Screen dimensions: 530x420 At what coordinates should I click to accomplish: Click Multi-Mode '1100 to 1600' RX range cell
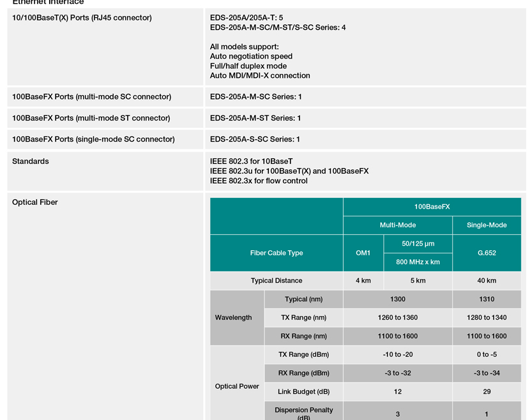398,336
